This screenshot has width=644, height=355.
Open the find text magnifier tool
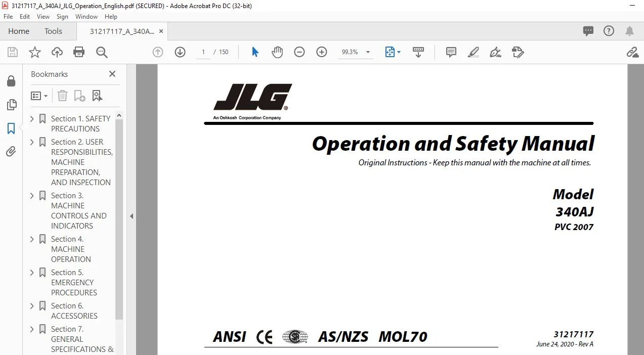coord(102,52)
